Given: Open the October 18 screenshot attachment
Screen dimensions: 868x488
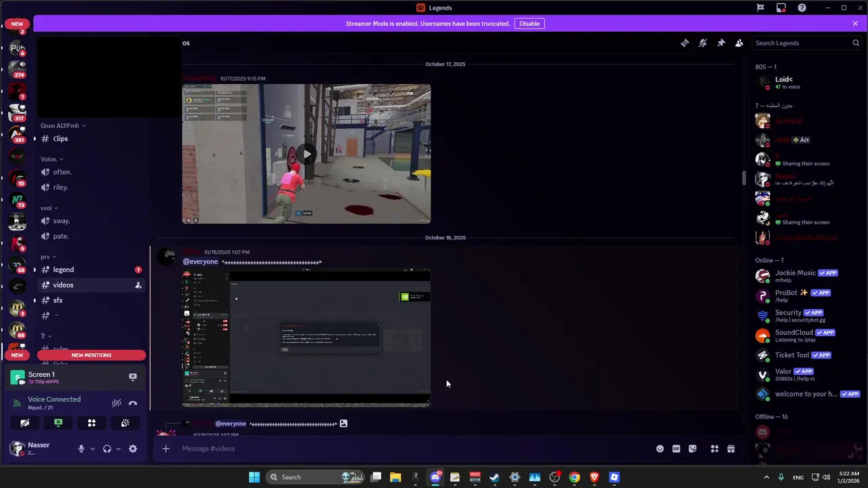Looking at the screenshot, I should tap(307, 338).
